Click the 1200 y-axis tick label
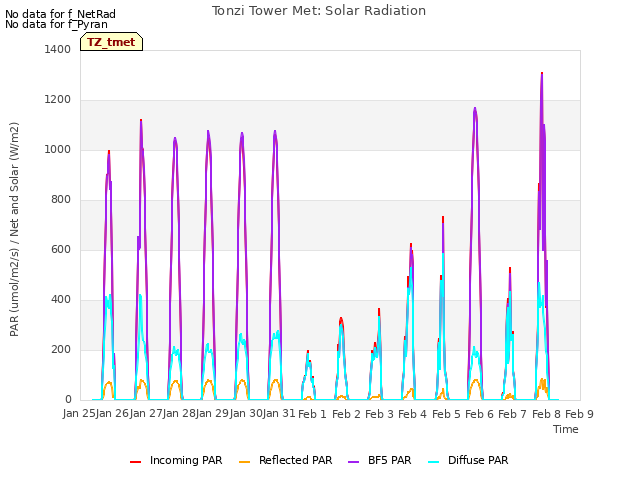The width and height of the screenshot is (640, 480). (x=58, y=100)
